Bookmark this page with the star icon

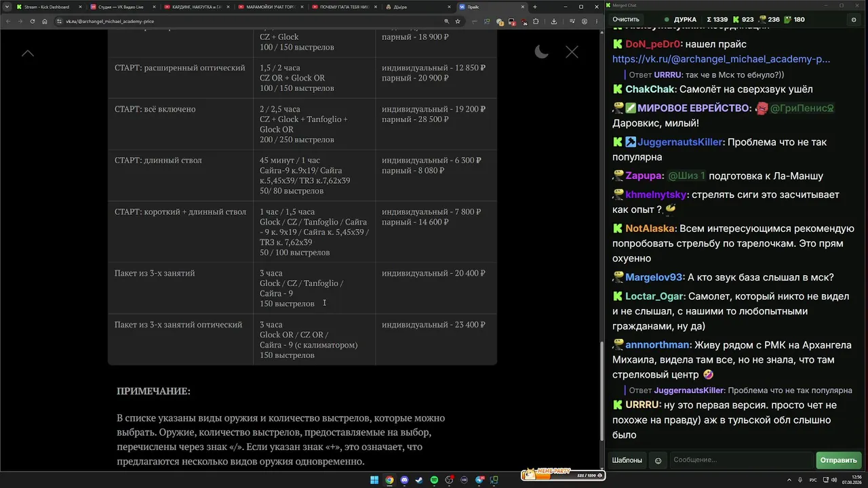[458, 21]
